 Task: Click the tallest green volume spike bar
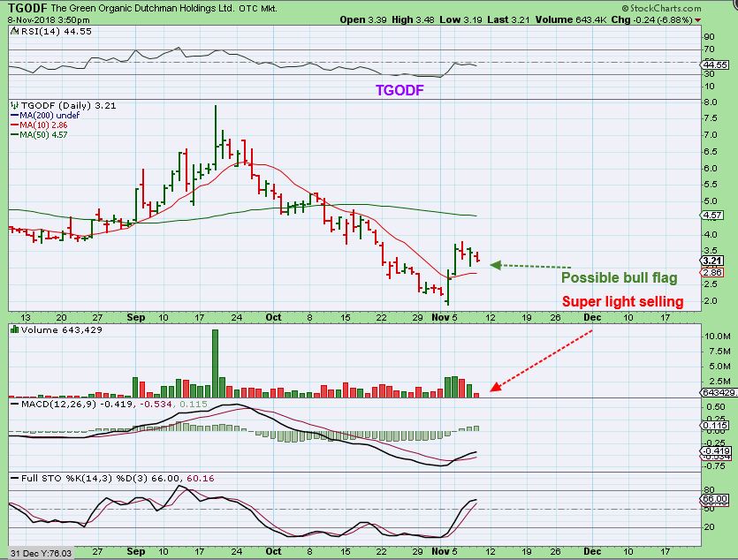215,363
